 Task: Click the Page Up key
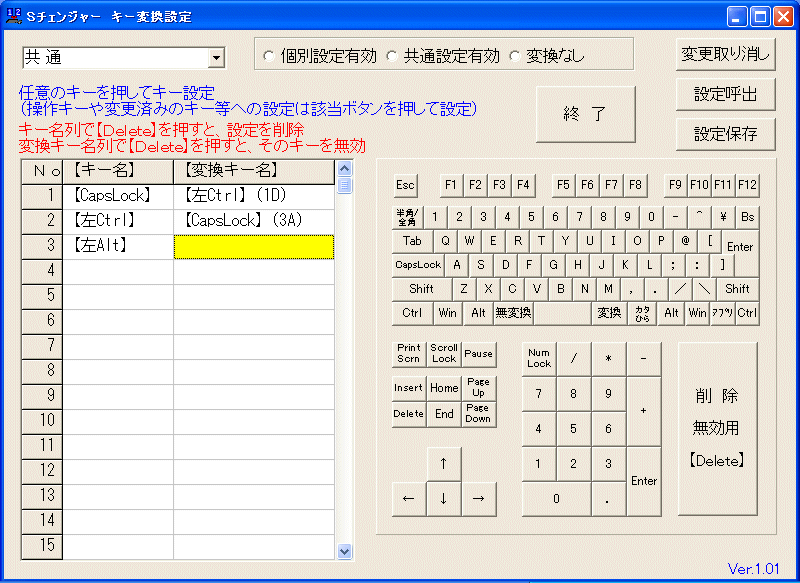[479, 388]
